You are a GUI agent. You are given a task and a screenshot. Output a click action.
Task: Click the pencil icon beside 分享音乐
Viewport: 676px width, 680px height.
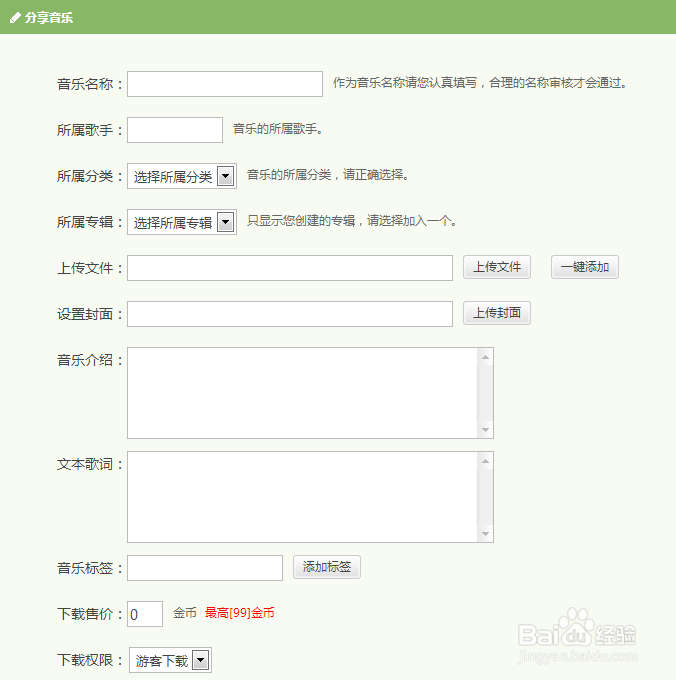[15, 18]
